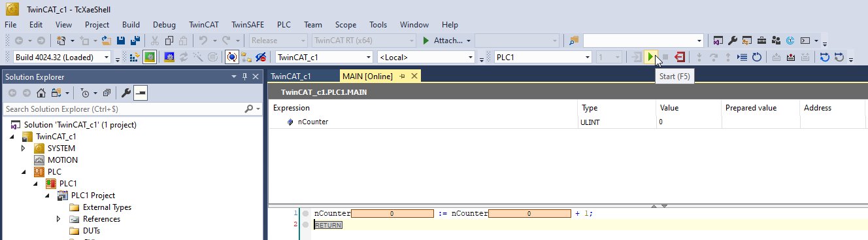Click the nCounter expression row

coord(424,122)
